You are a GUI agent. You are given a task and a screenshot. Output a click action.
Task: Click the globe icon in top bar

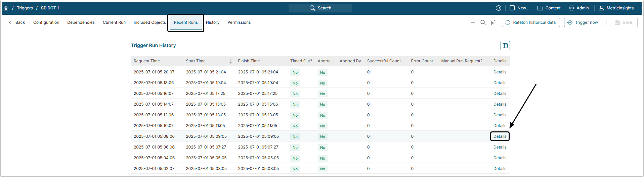[x=499, y=8]
